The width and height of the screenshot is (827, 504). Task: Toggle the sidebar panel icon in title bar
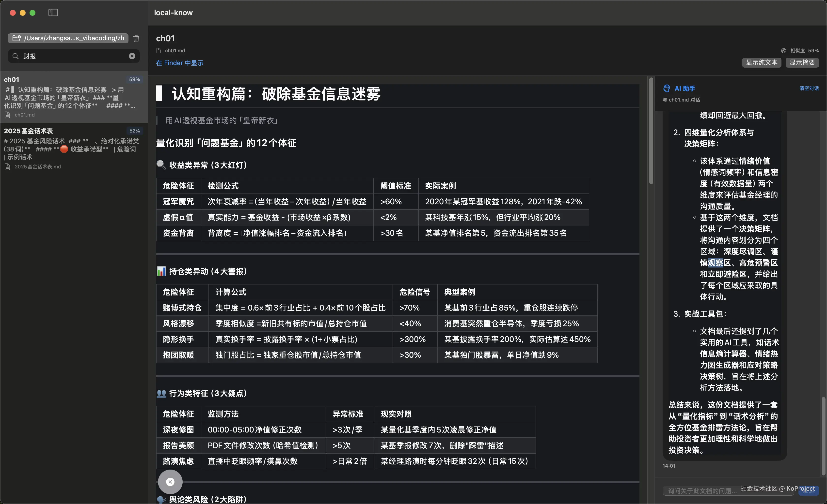click(x=53, y=13)
